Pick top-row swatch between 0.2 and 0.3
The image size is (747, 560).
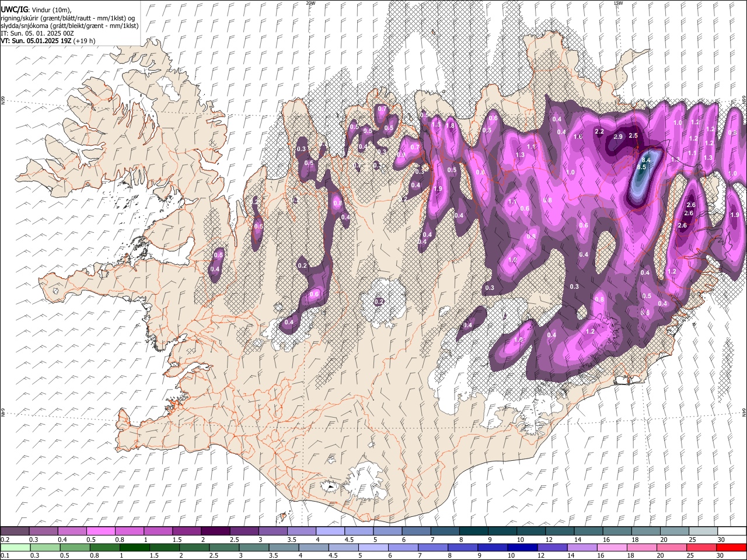(x=15, y=531)
